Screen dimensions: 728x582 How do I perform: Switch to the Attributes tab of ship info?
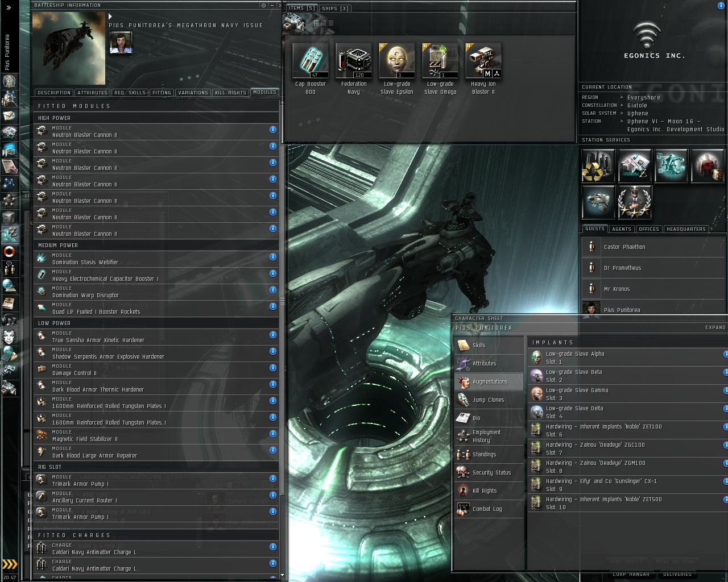click(x=93, y=93)
